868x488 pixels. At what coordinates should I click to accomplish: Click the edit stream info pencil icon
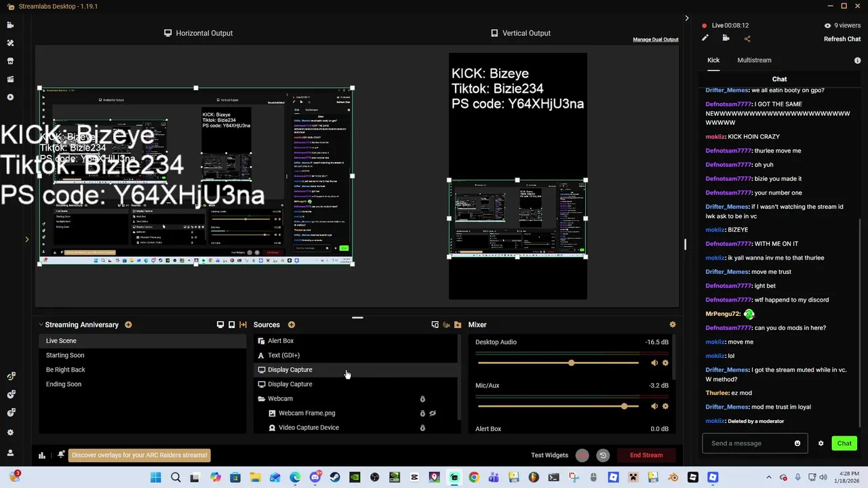[705, 39]
